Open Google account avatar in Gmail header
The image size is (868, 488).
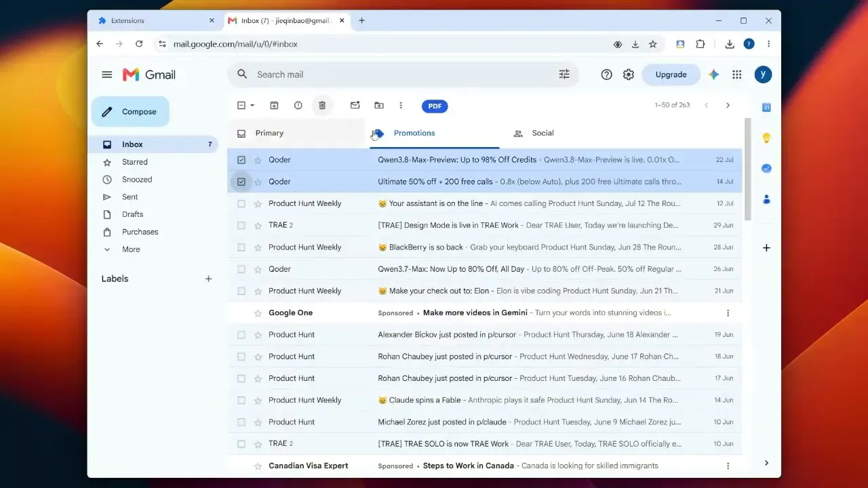(x=763, y=75)
